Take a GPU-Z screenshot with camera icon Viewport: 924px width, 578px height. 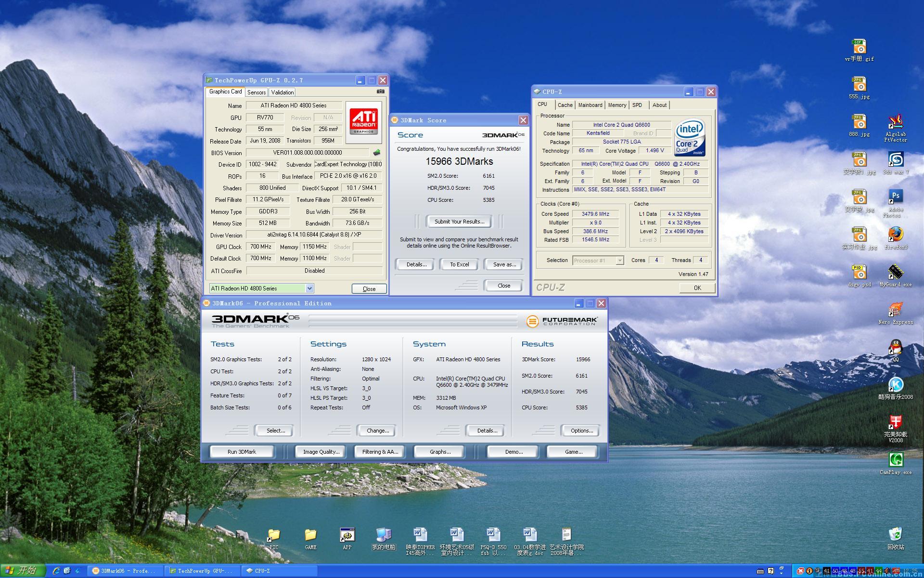click(x=380, y=92)
